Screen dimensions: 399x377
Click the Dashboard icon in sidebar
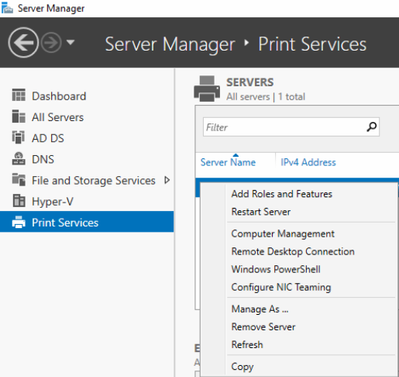coord(19,95)
